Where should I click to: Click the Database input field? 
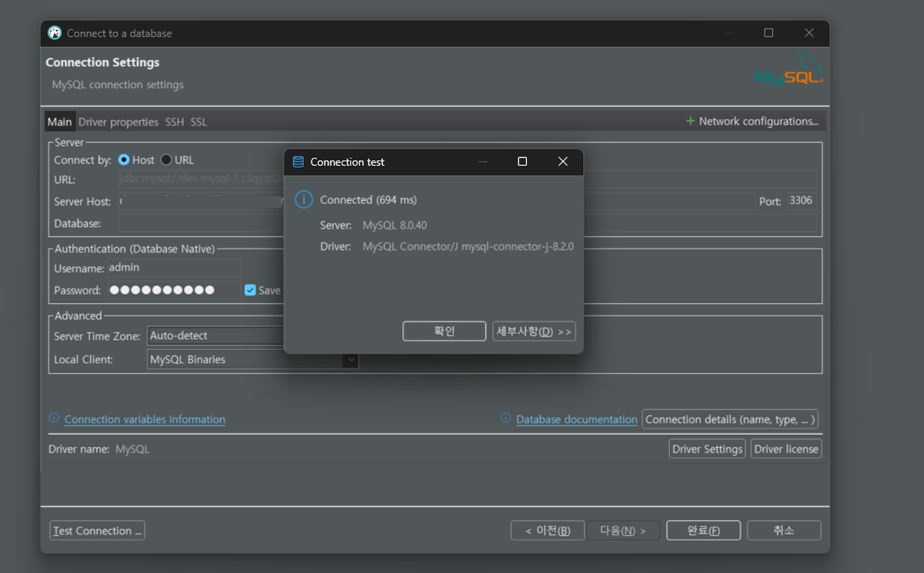click(x=467, y=223)
